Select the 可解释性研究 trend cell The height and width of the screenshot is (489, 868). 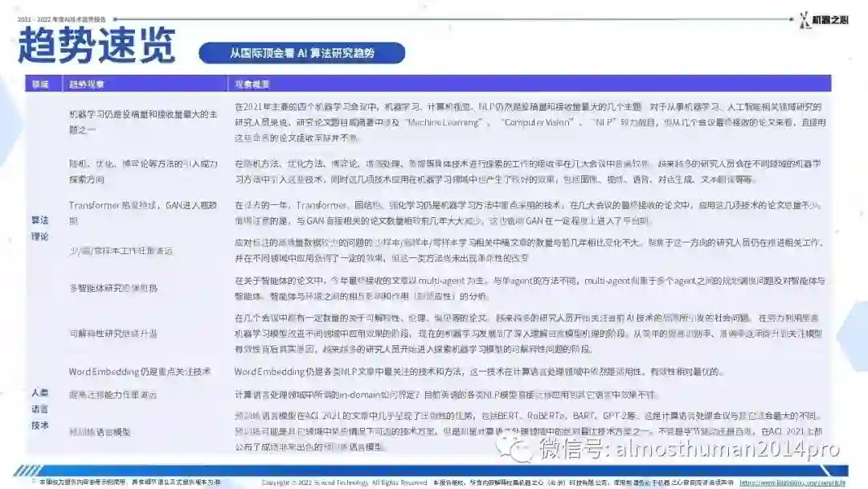113,334
